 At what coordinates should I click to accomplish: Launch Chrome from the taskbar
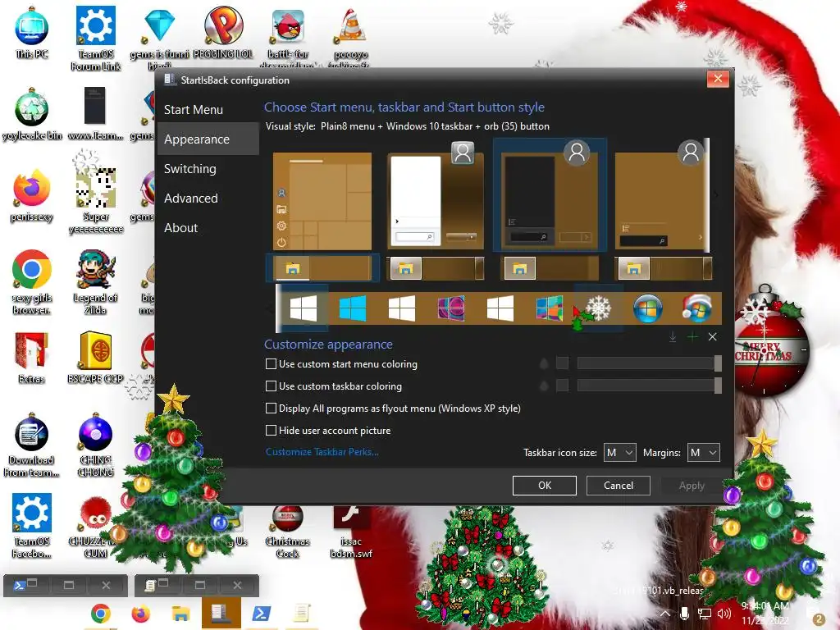pyautogui.click(x=101, y=614)
